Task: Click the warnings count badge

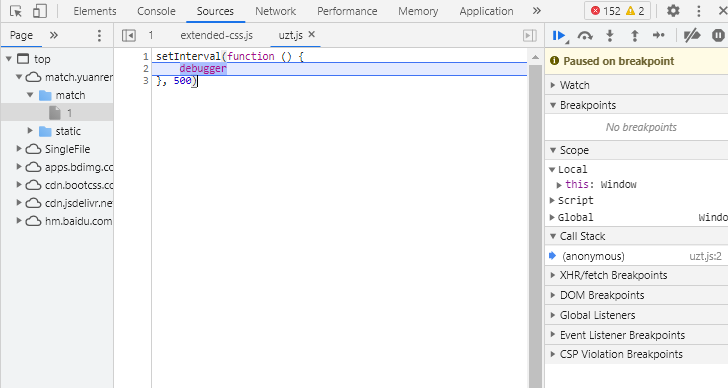Action: [x=636, y=11]
